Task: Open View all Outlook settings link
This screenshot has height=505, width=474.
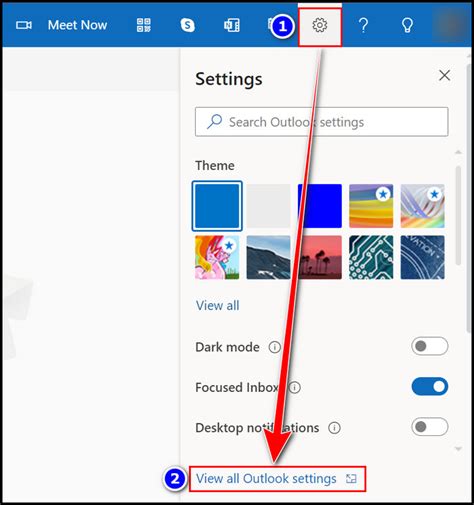Action: pos(277,479)
